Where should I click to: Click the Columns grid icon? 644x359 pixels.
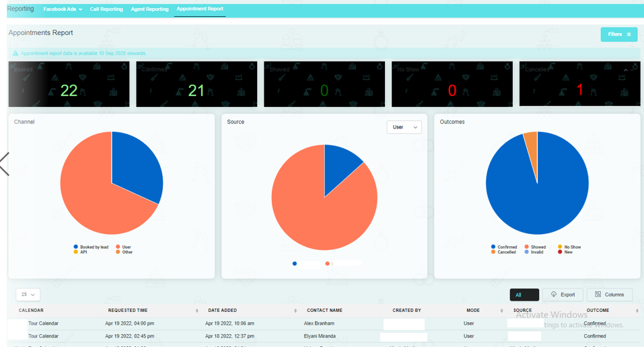(598, 294)
